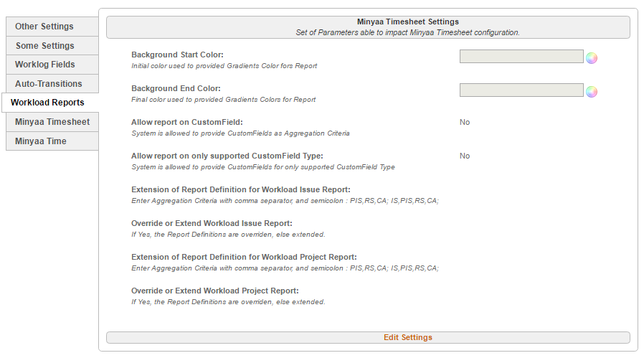This screenshot has height=358, width=644.
Task: Click 'Extension of Report Definition for Workload Issue Report:'
Action: pos(241,189)
